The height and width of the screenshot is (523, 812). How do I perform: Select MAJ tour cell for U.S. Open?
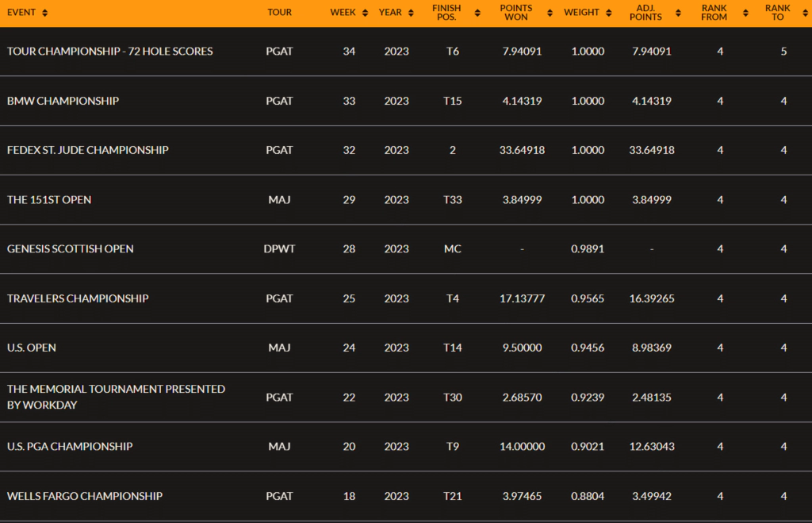(279, 348)
